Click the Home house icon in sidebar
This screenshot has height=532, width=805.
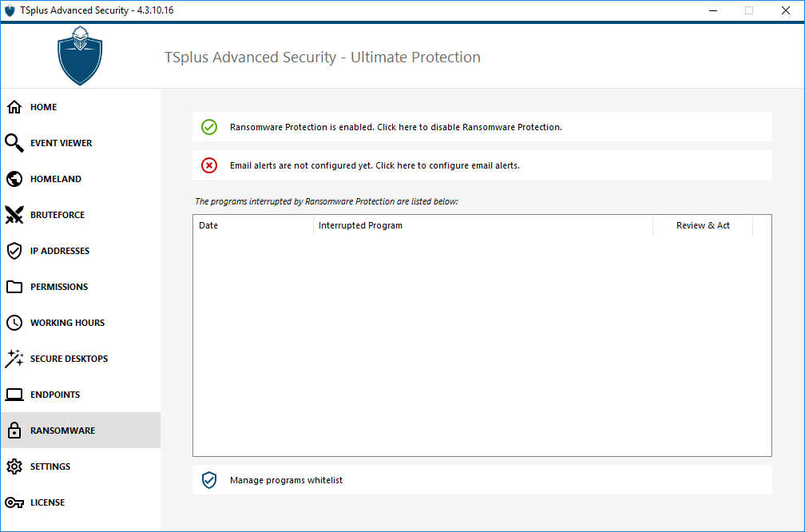[14, 107]
